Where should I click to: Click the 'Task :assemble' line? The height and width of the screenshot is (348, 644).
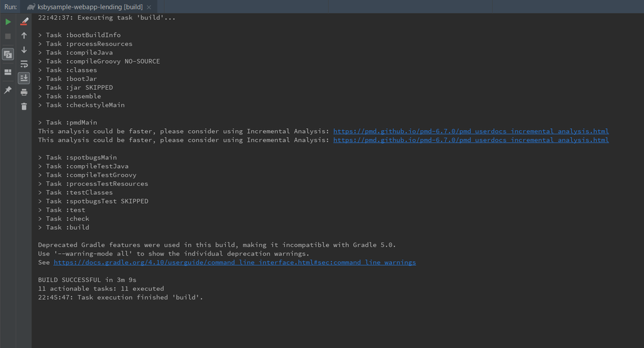coord(69,97)
